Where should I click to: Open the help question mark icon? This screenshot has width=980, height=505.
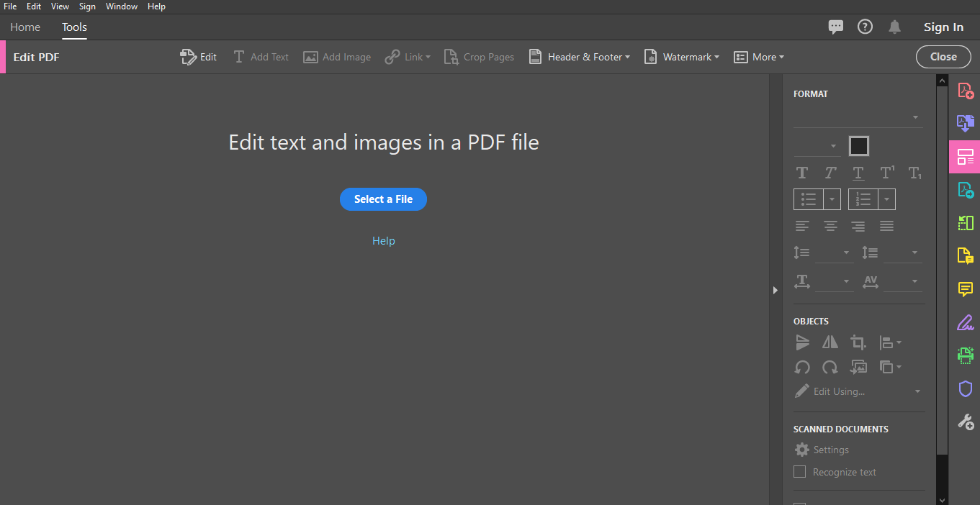pos(865,27)
